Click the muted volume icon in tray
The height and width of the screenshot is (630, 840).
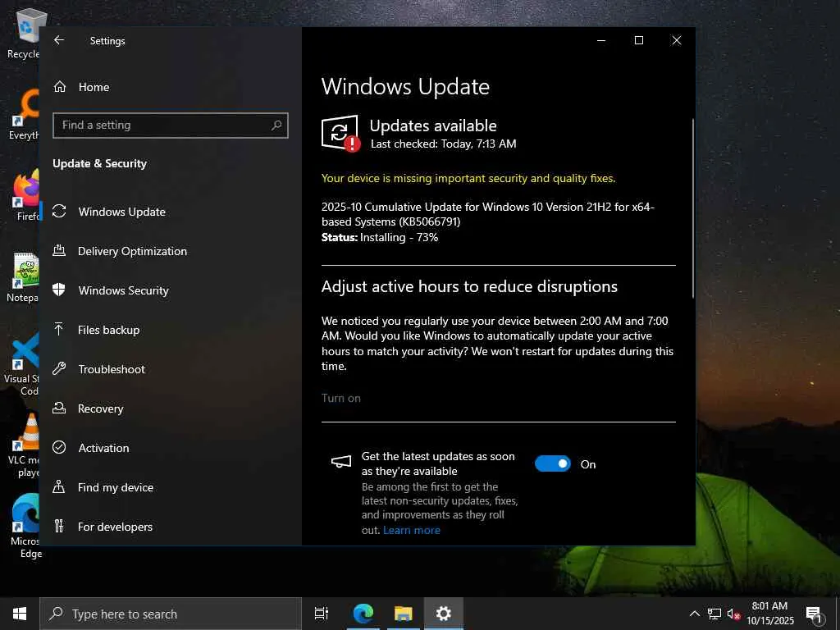coord(733,614)
